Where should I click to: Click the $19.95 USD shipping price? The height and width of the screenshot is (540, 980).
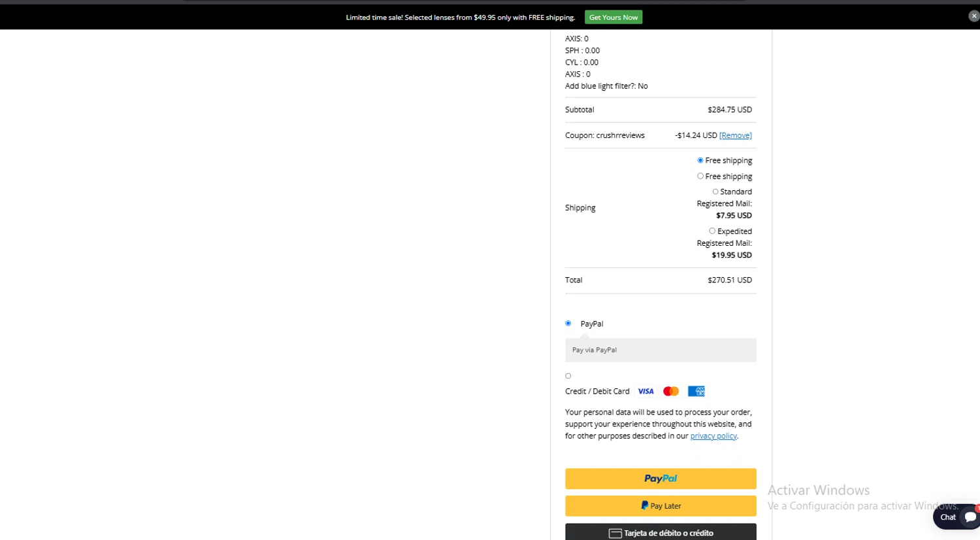tap(732, 255)
